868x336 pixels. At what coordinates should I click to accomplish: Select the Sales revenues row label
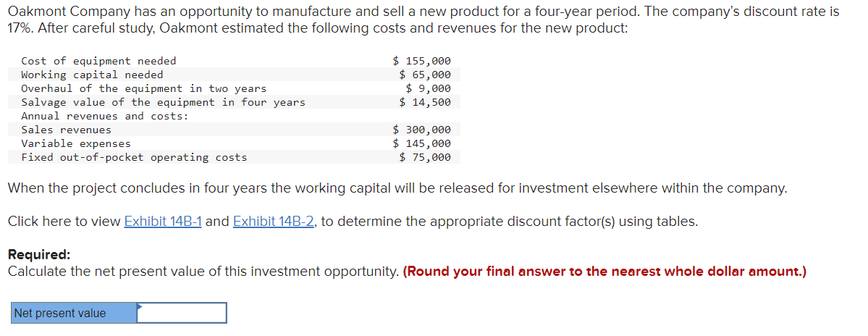[66, 130]
